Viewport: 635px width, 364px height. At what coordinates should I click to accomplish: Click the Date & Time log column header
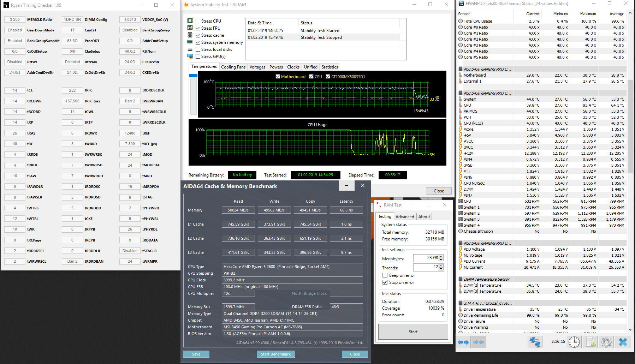pos(273,23)
